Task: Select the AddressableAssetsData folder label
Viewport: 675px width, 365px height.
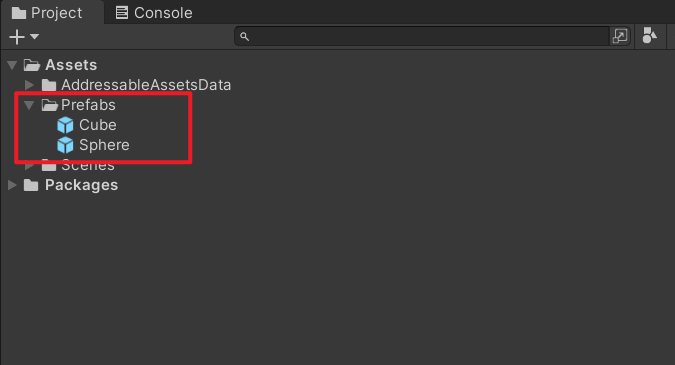Action: pos(146,85)
